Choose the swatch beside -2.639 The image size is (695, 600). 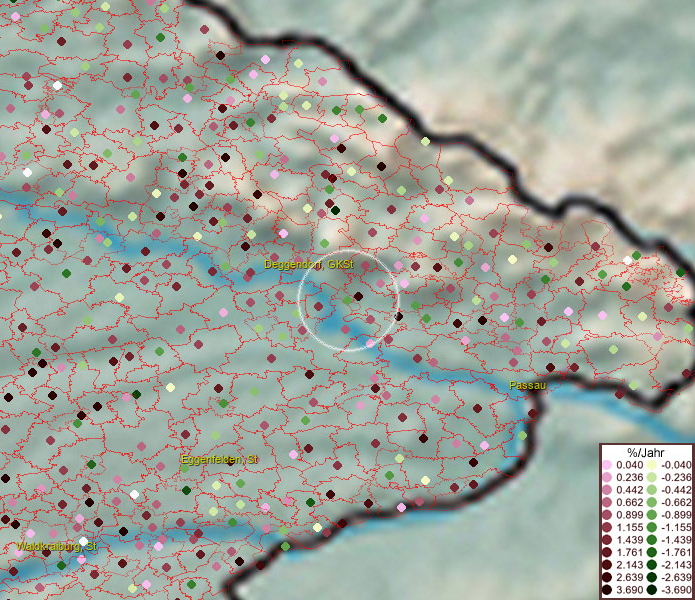pos(652,577)
